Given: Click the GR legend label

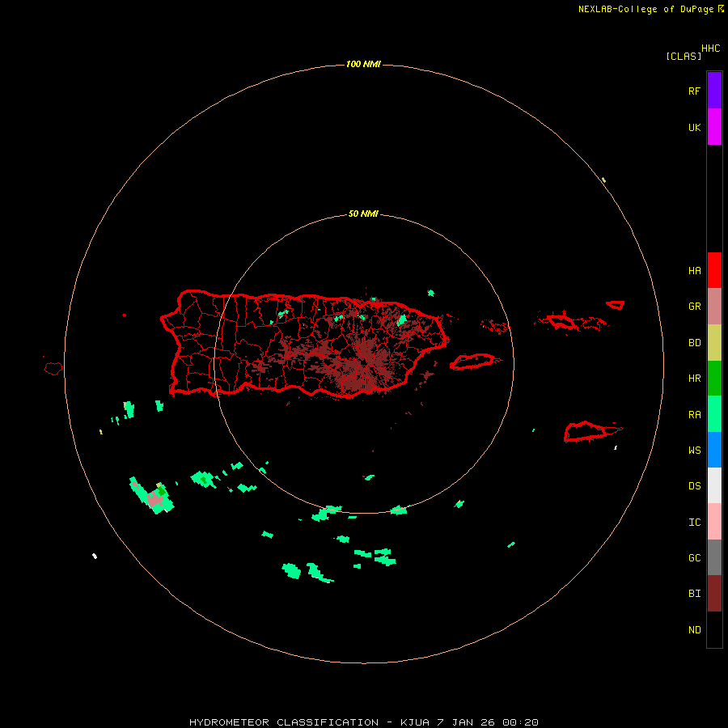Looking at the screenshot, I should click(694, 307).
